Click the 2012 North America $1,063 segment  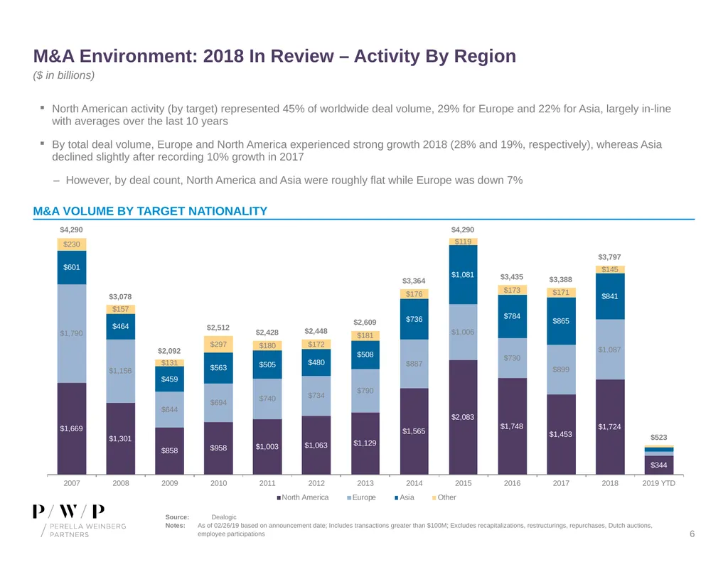pos(316,445)
